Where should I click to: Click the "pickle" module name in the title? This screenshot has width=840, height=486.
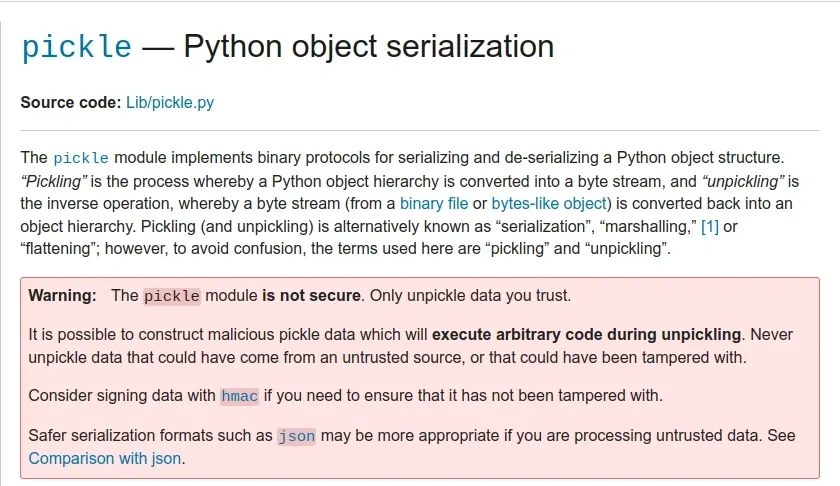click(x=76, y=47)
